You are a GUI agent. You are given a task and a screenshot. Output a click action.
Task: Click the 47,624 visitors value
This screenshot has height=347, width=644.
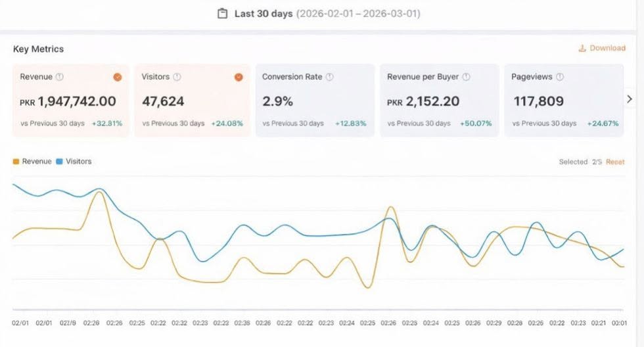[x=163, y=101]
